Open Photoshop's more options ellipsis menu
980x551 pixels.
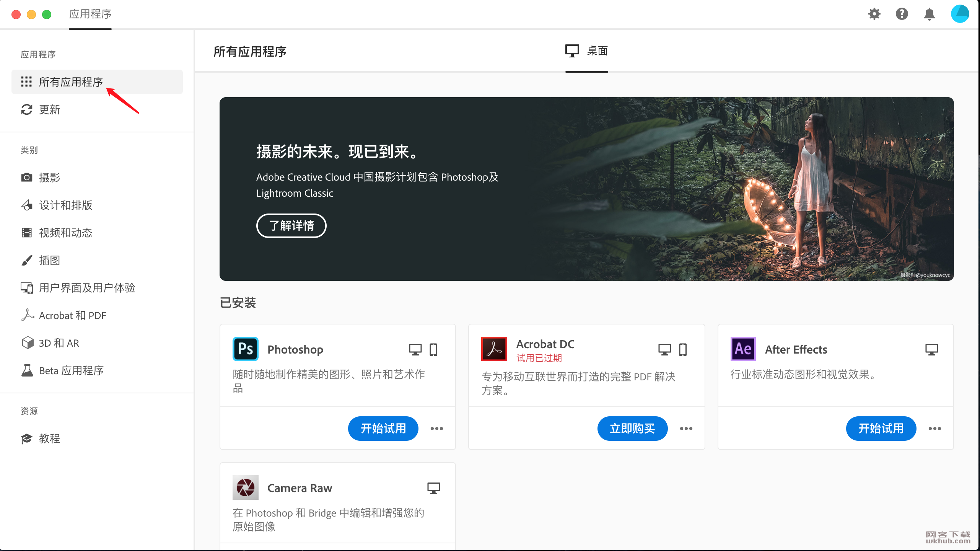point(436,429)
